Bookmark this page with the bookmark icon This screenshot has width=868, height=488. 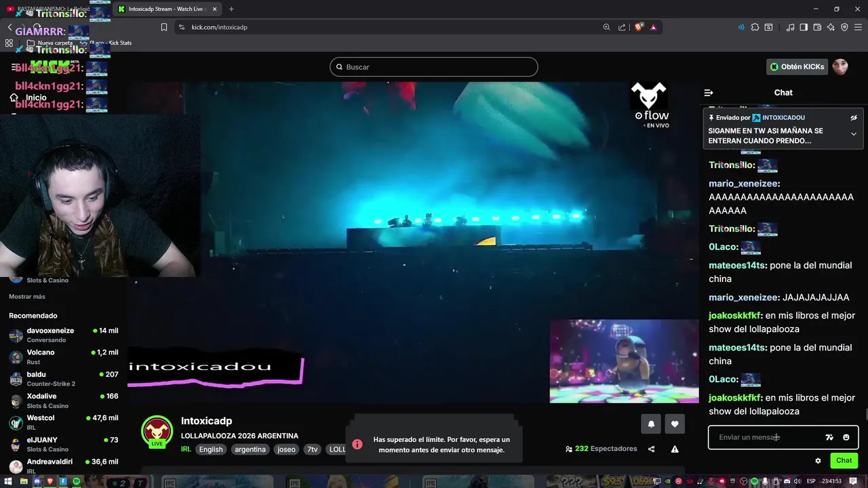pos(163,27)
